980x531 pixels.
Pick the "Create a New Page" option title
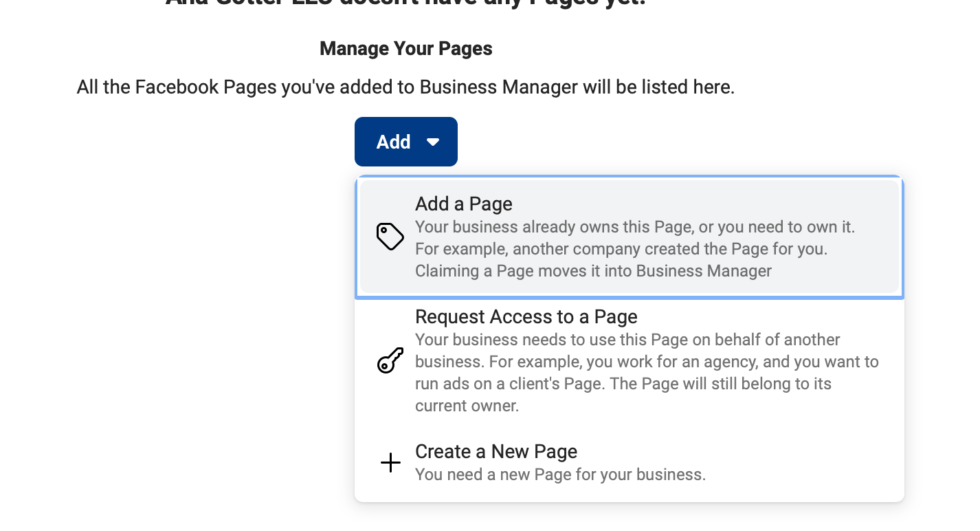click(495, 452)
